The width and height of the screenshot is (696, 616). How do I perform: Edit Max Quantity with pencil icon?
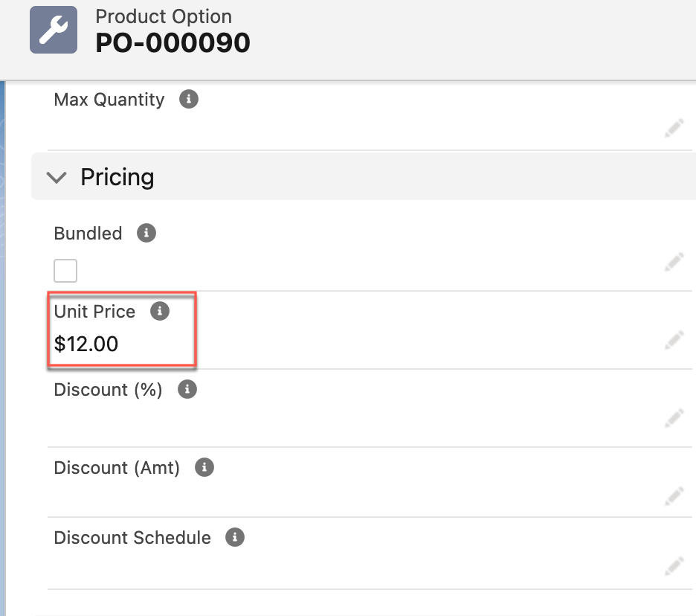click(674, 129)
